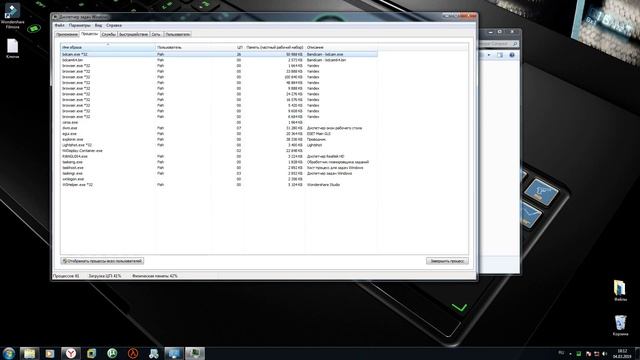Open the text file icon under Filmora

point(12,49)
